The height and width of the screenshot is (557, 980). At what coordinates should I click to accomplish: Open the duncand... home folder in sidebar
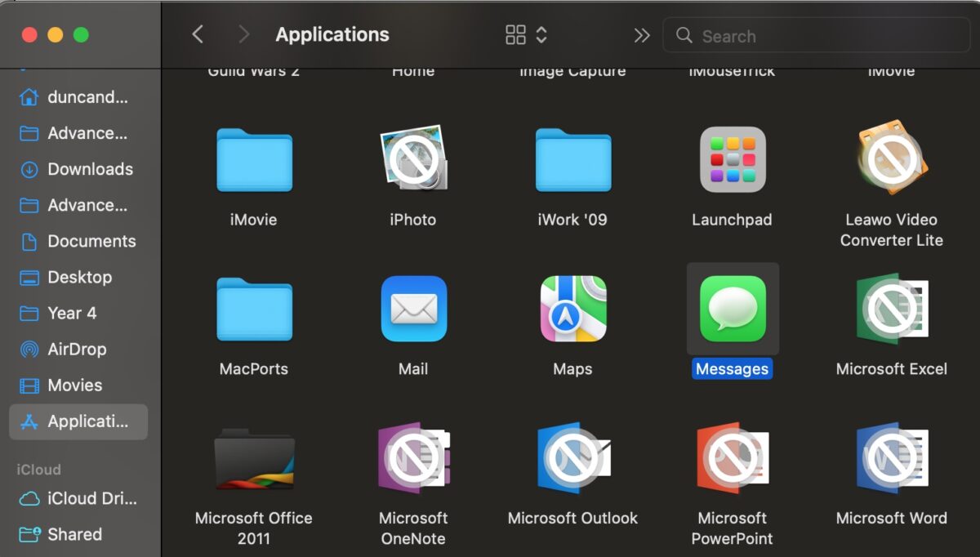click(x=78, y=97)
